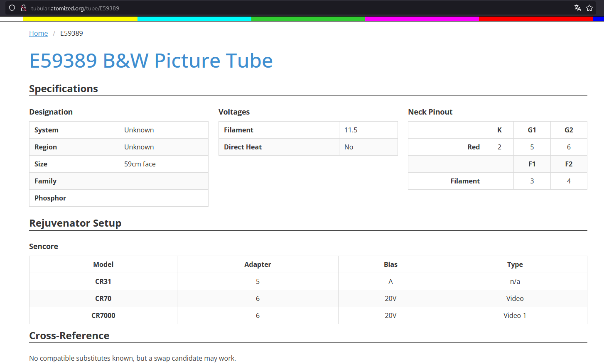The image size is (604, 364).
Task: Click the G2 column header
Action: 569,130
